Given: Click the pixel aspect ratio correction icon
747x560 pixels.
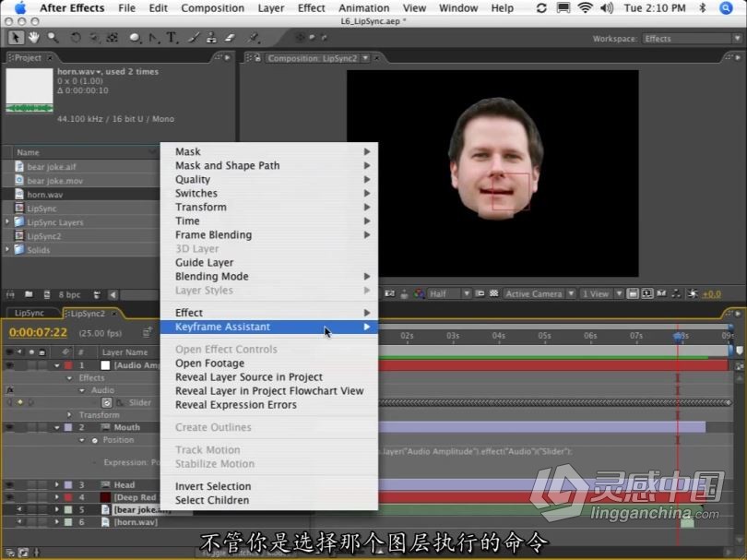Looking at the screenshot, I should pos(633,294).
